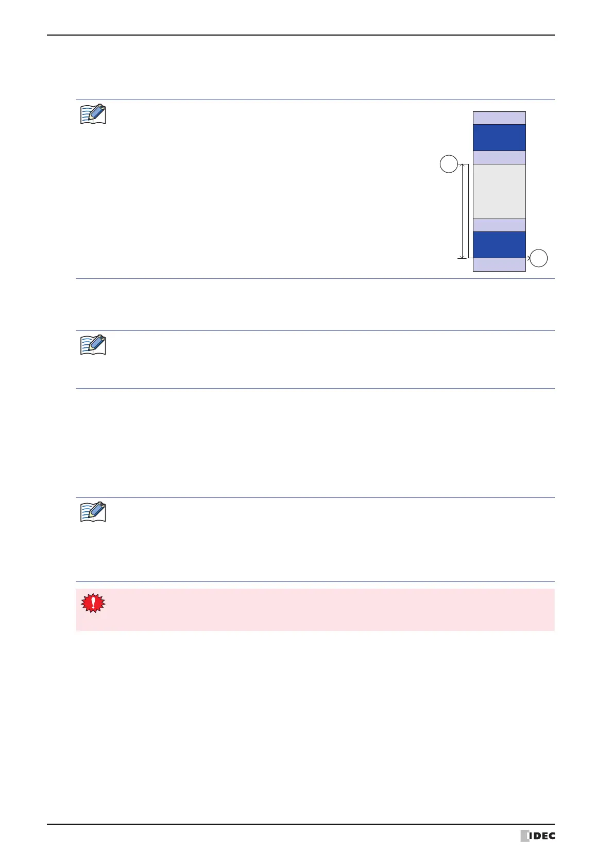Click the bottommost lavender band of the diagram
The image size is (613, 868).
click(x=499, y=265)
